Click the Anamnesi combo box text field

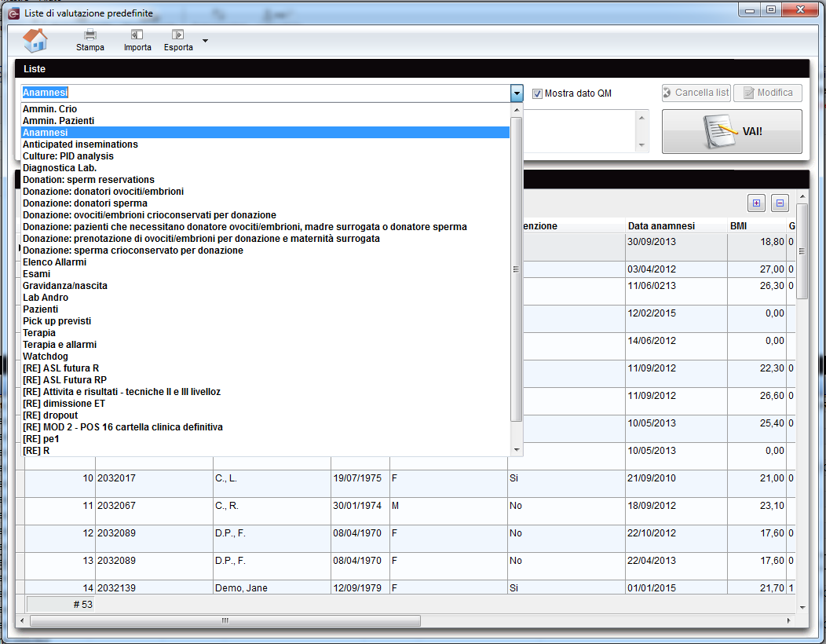click(265, 93)
